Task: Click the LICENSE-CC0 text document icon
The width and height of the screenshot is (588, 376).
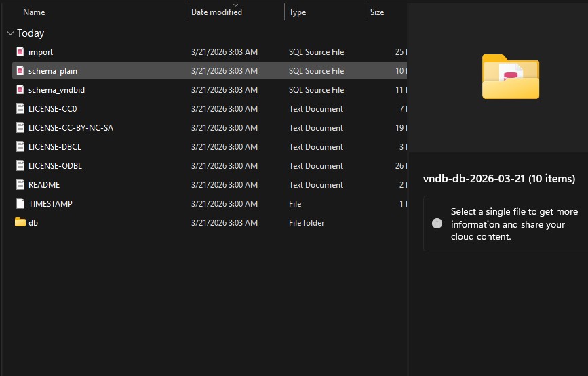Action: tap(20, 108)
